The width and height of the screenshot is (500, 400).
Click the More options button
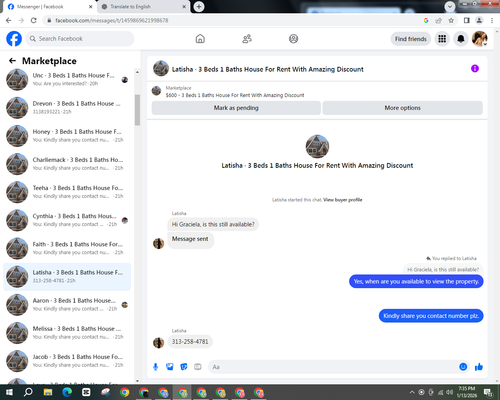click(x=402, y=108)
